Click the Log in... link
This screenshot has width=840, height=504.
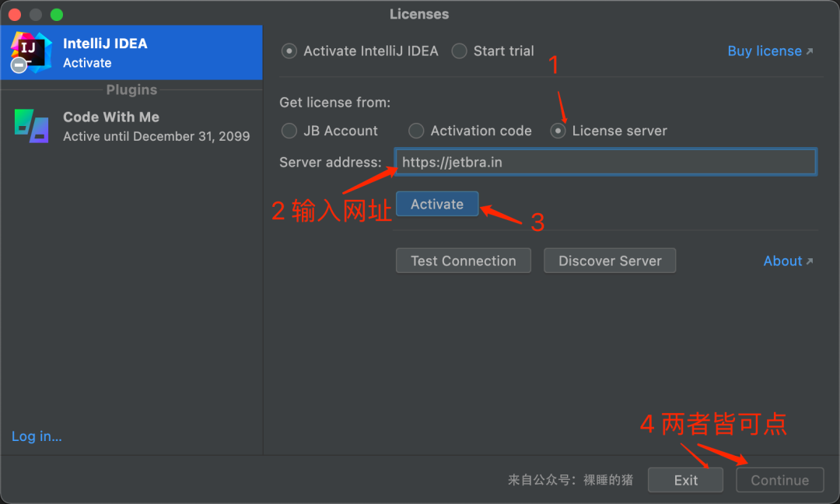37,436
